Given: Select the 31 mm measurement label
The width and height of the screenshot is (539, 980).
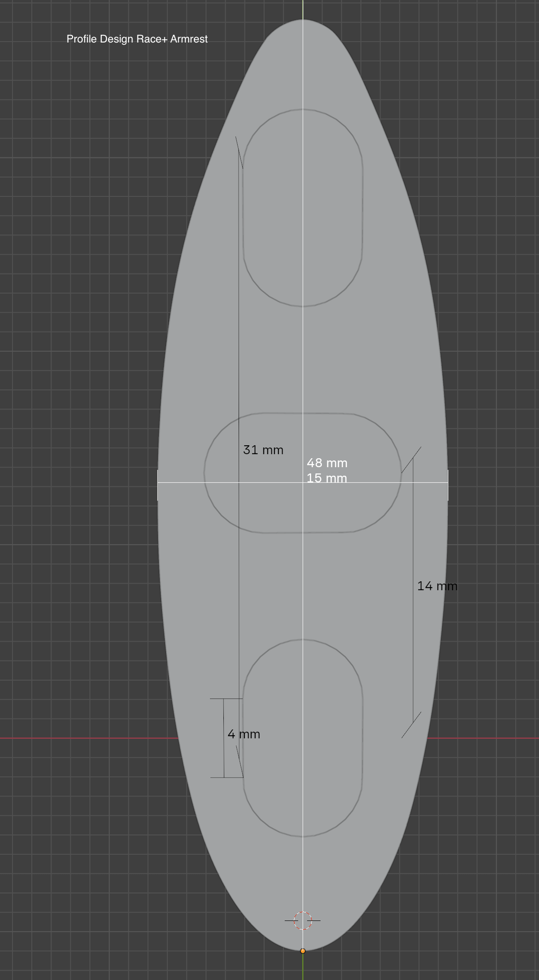Looking at the screenshot, I should click(x=263, y=450).
